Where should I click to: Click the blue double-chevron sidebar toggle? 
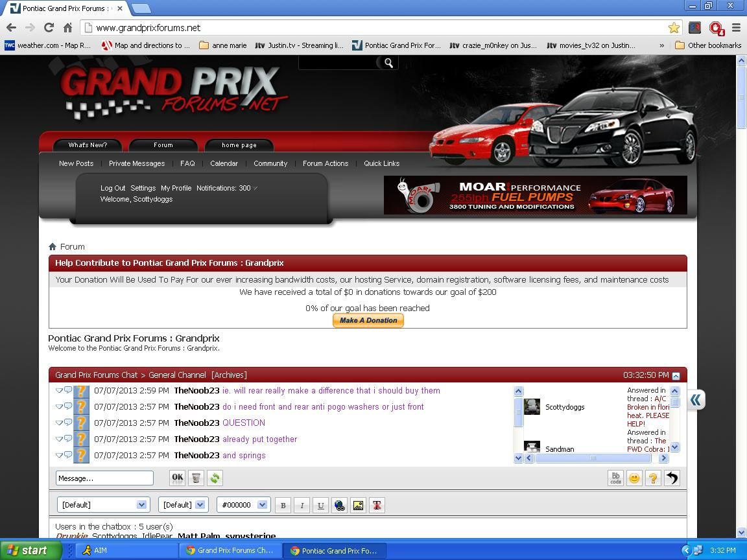[x=696, y=399]
